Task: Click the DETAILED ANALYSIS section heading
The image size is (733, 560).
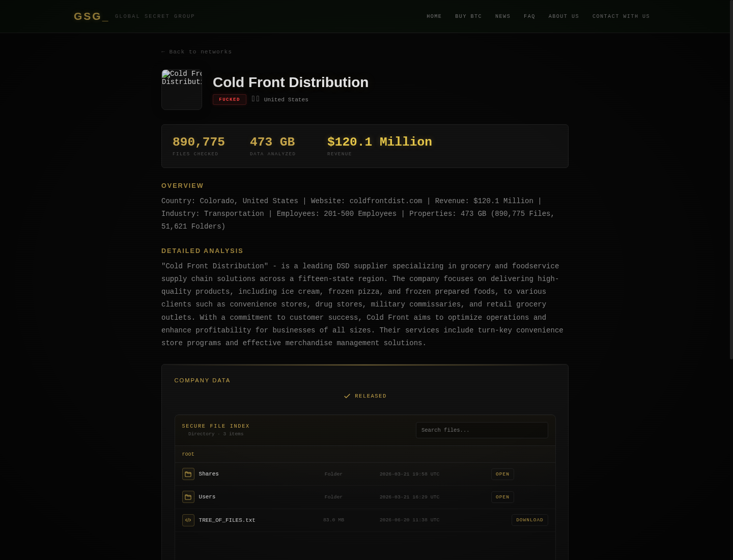Action: 202,251
